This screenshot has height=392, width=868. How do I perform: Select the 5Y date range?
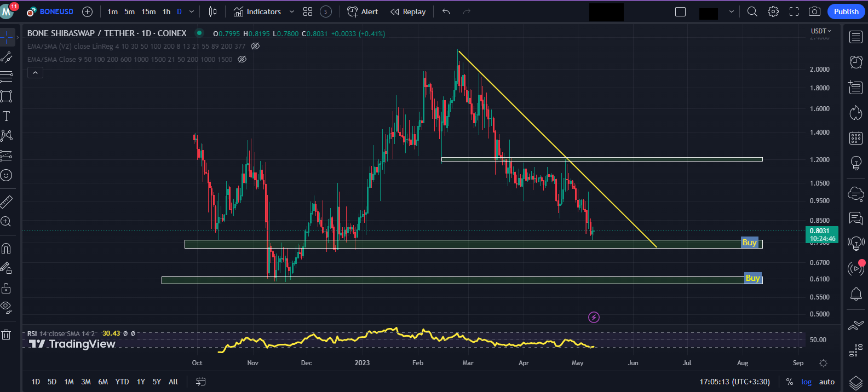157,382
